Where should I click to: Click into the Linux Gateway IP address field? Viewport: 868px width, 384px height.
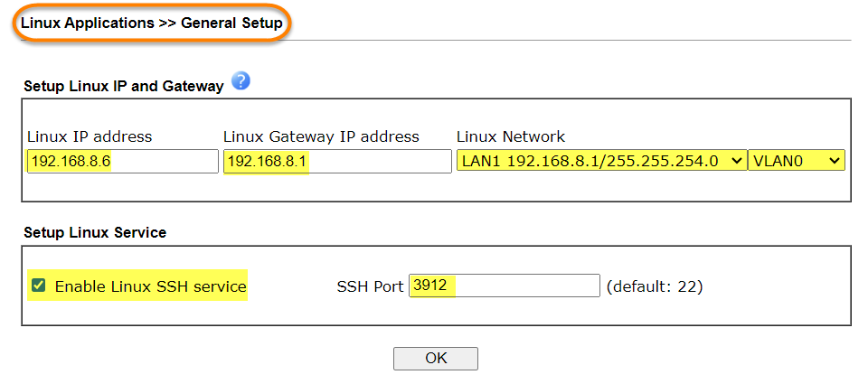point(337,161)
